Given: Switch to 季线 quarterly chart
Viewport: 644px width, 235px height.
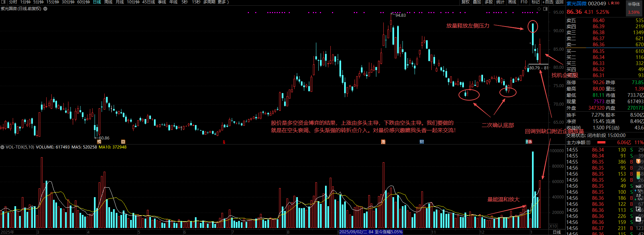Looking at the screenshot, I should point(162,2).
